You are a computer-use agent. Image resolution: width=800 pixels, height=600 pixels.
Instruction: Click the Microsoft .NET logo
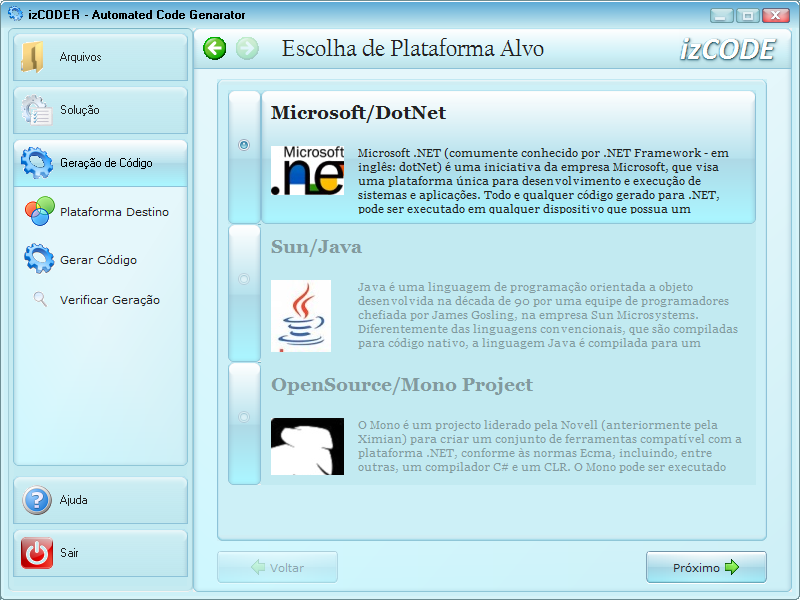click(307, 170)
